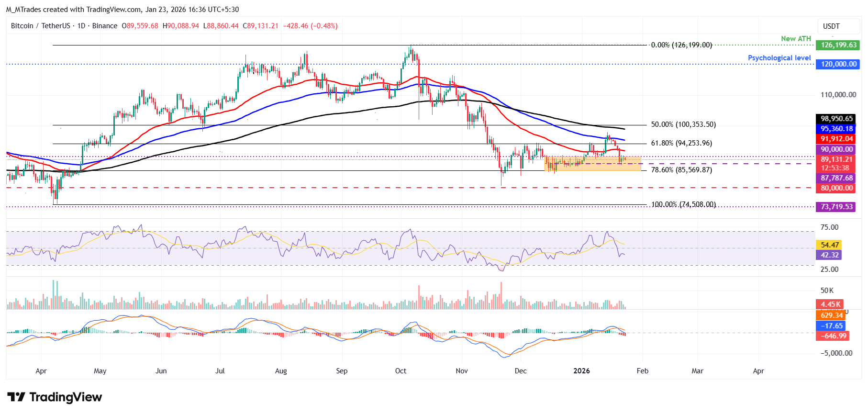868x415 pixels.
Task: Click the 50.00% Fibonacci level label
Action: click(x=683, y=124)
